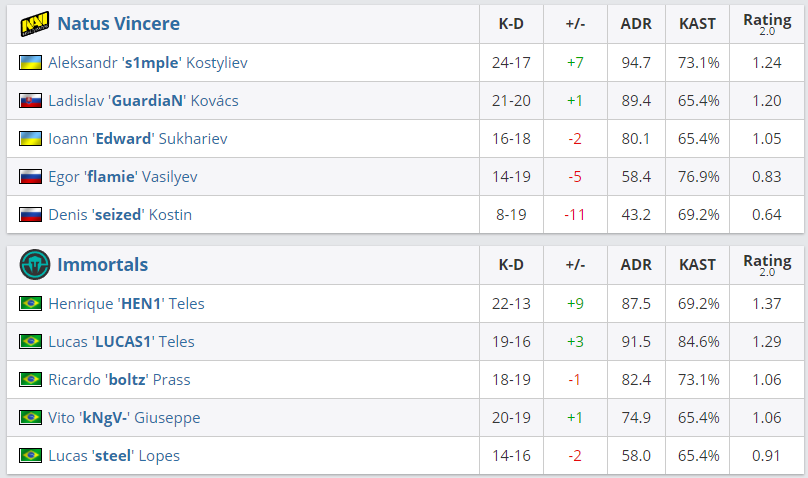The width and height of the screenshot is (808, 478).
Task: Open Vito 'kNgV-' Giuseppe player profile
Action: (124, 418)
